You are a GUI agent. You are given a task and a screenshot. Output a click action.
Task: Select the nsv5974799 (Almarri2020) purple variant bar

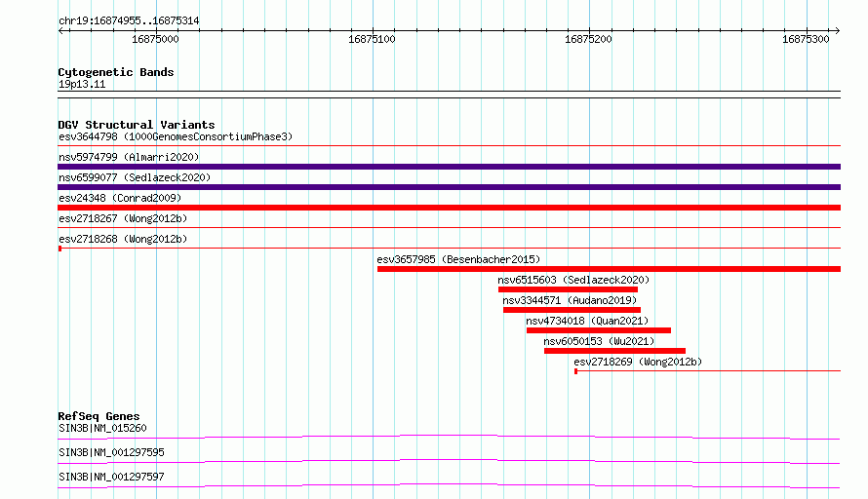449,167
